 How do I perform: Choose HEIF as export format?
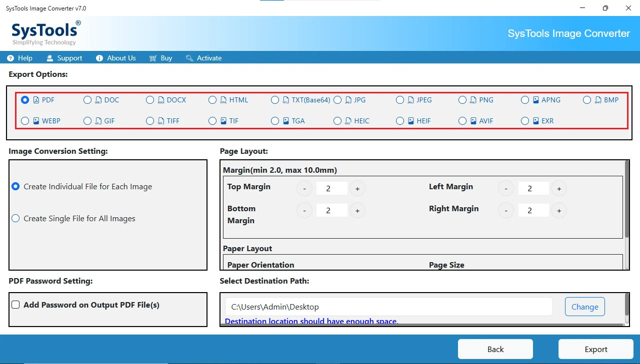pyautogui.click(x=400, y=121)
